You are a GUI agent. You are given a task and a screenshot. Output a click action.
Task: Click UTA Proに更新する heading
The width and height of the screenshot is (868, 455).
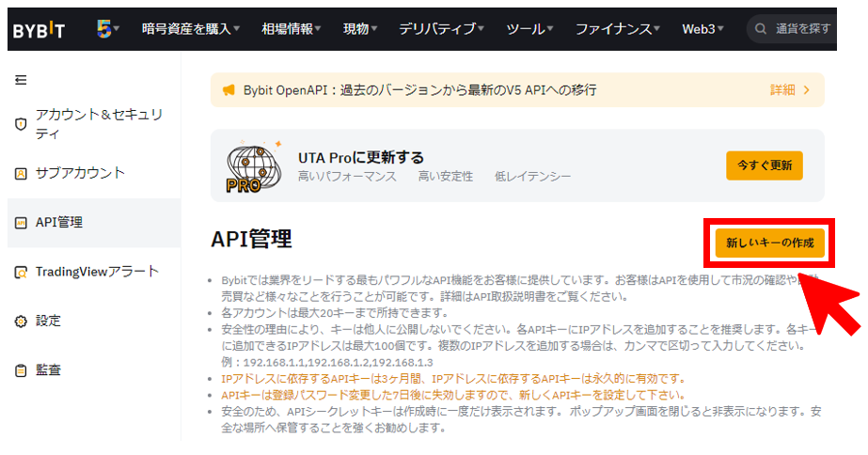(x=361, y=158)
